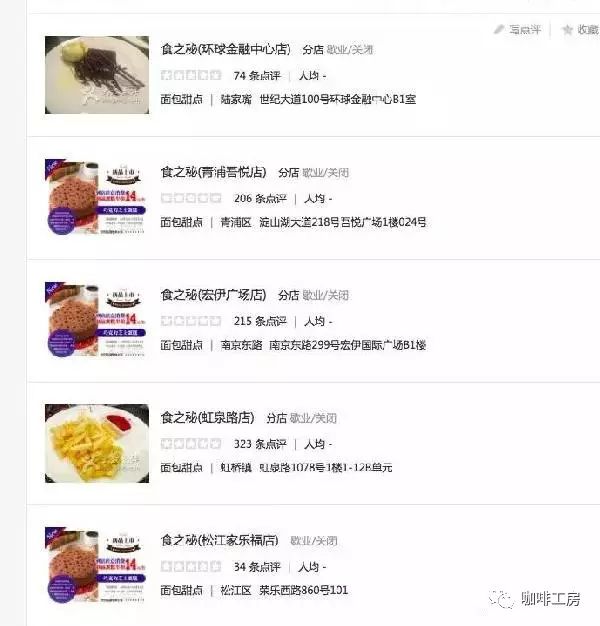View the 74 条点评 reviews link
600x626 pixels.
257,75
